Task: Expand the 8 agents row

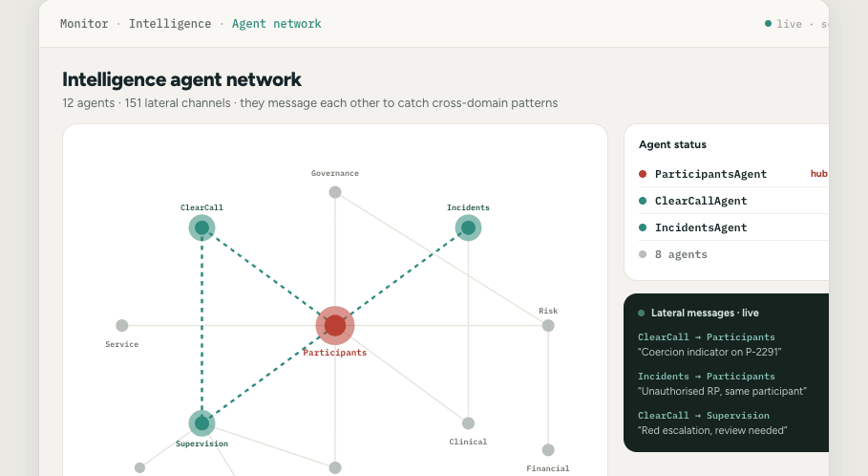Action: pyautogui.click(x=733, y=254)
